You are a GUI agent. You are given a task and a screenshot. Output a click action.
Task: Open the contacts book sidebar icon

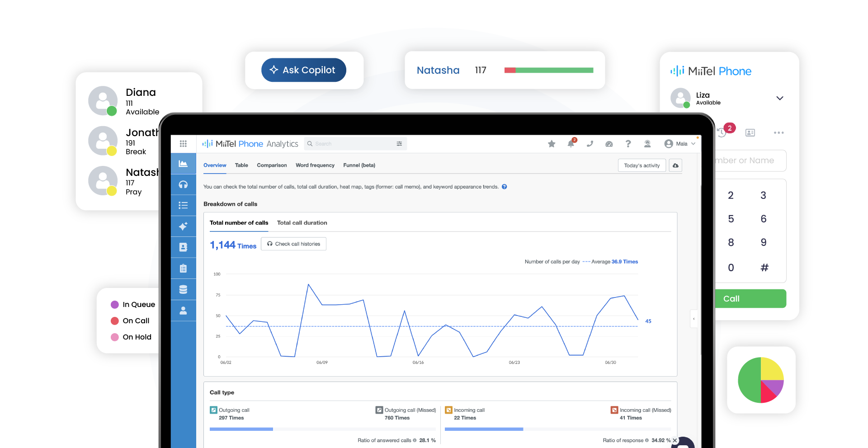[x=183, y=247]
